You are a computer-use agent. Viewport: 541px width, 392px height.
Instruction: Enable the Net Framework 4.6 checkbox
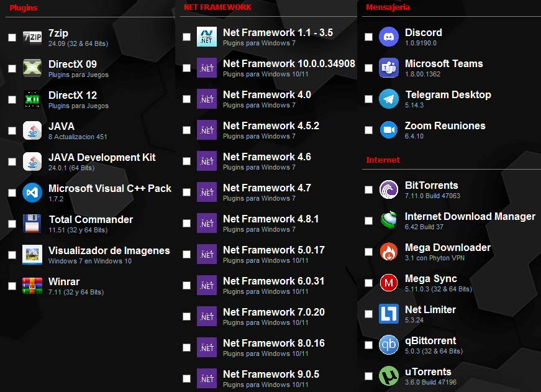pyautogui.click(x=187, y=161)
